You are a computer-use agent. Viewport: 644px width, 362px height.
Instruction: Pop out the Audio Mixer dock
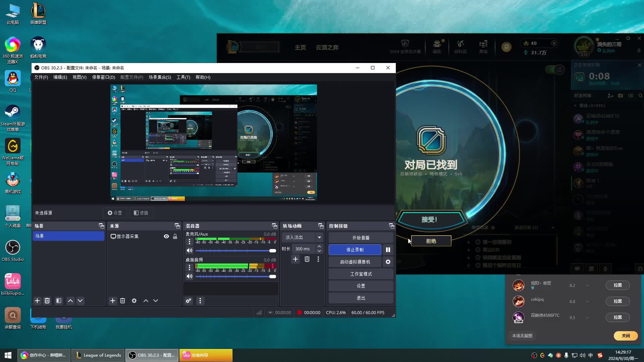tap(275, 226)
